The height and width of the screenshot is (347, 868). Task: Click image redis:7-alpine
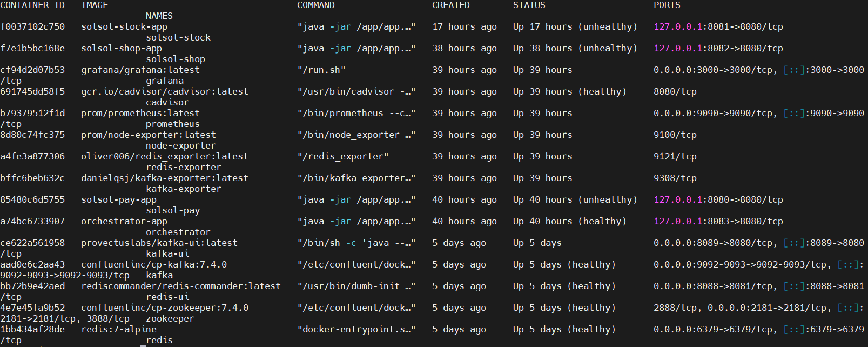(119, 330)
